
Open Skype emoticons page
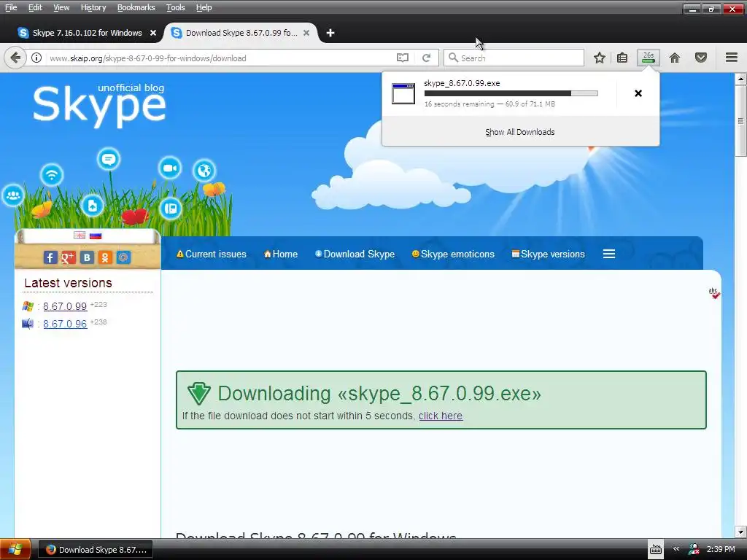tap(453, 254)
